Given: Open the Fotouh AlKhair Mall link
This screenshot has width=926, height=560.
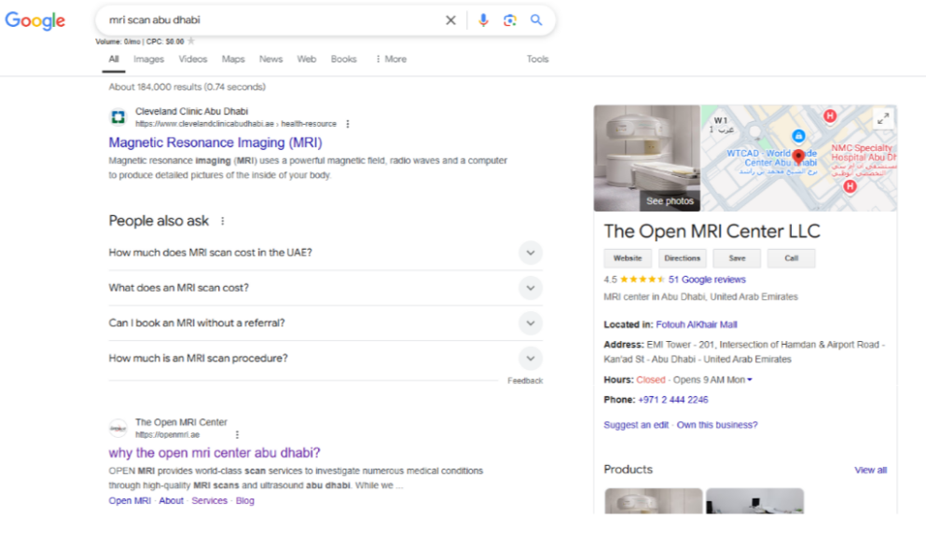Looking at the screenshot, I should pyautogui.click(x=697, y=324).
